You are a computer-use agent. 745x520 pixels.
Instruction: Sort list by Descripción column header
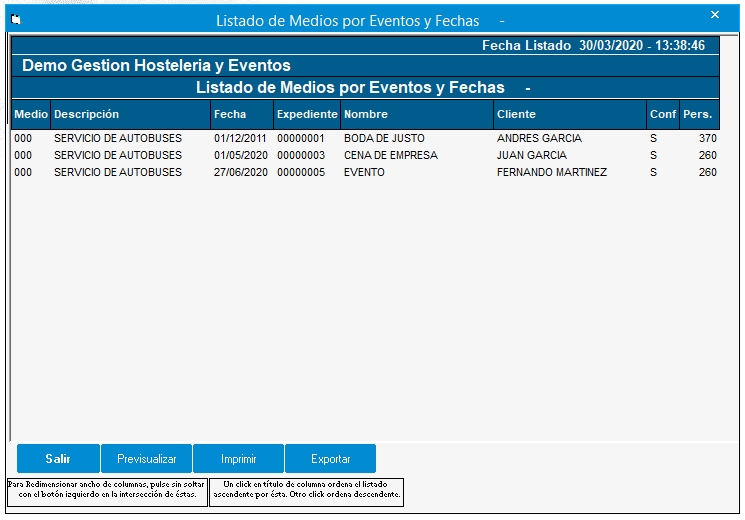point(130,114)
